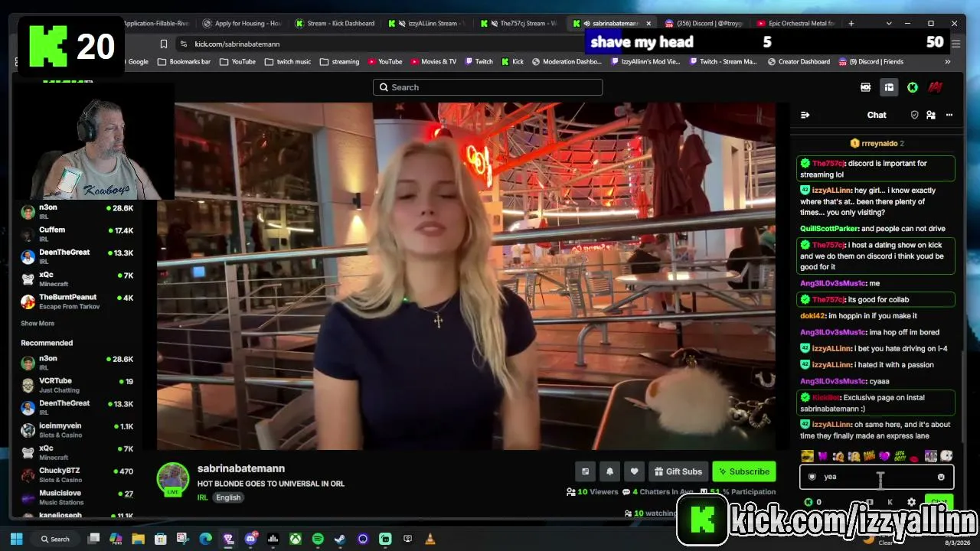Open Creator Dashboard bookmark
The width and height of the screenshot is (980, 551).
click(799, 62)
